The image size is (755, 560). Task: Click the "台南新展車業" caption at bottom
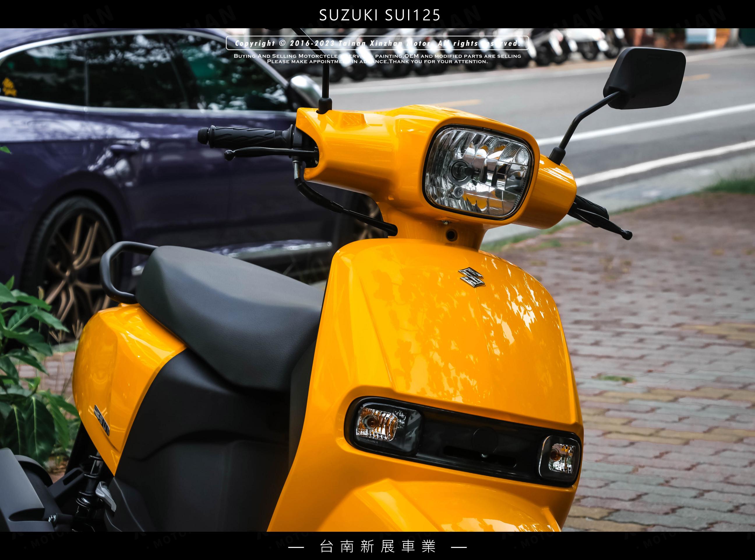(x=377, y=546)
